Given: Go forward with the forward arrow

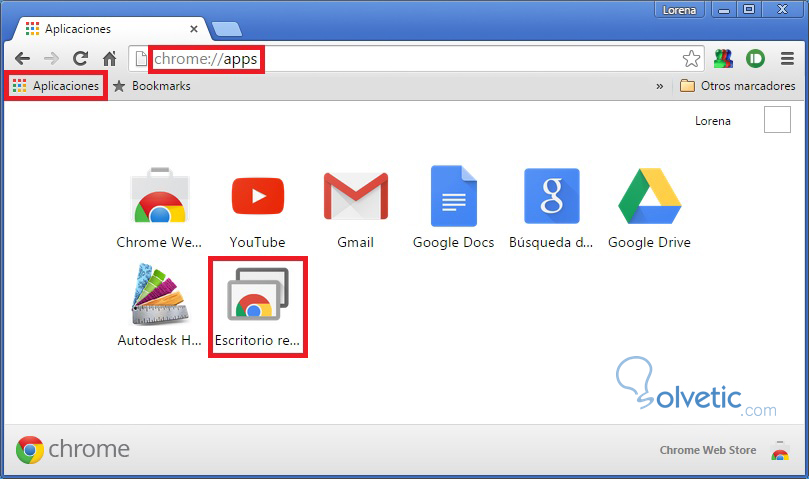Looking at the screenshot, I should (x=51, y=58).
